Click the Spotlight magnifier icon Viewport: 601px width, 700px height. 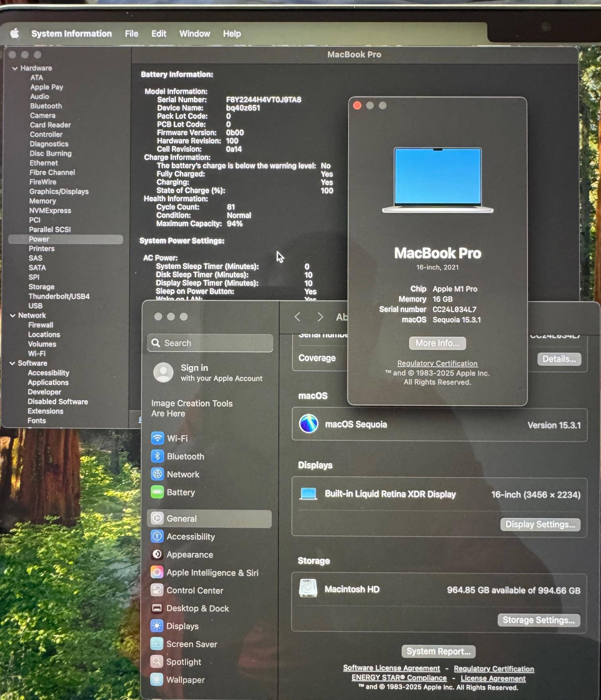click(157, 662)
